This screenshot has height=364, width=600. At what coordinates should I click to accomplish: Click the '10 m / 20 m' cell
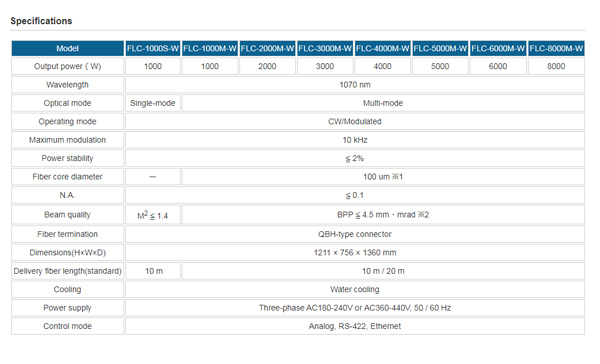pos(383,271)
